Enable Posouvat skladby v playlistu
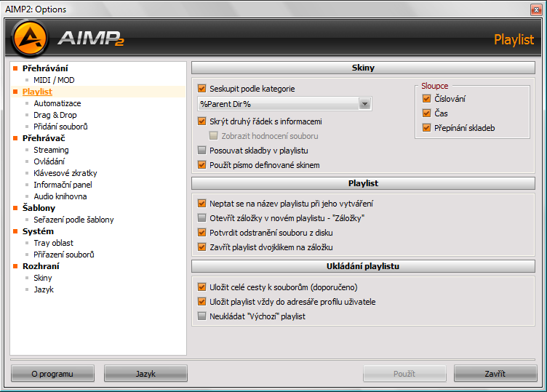 coord(201,151)
